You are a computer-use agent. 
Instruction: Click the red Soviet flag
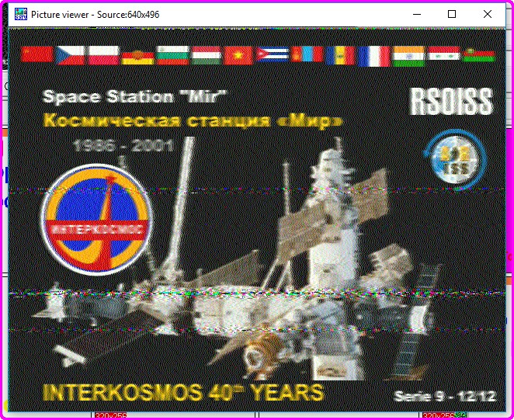click(x=37, y=54)
